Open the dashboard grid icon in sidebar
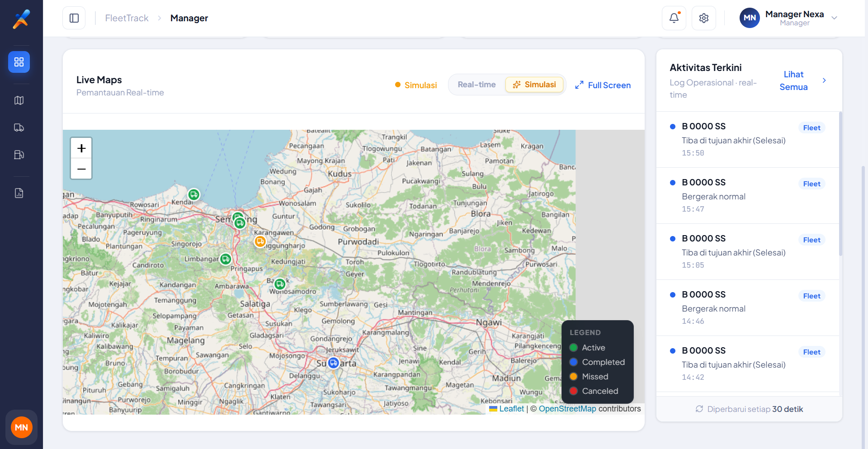 point(19,62)
